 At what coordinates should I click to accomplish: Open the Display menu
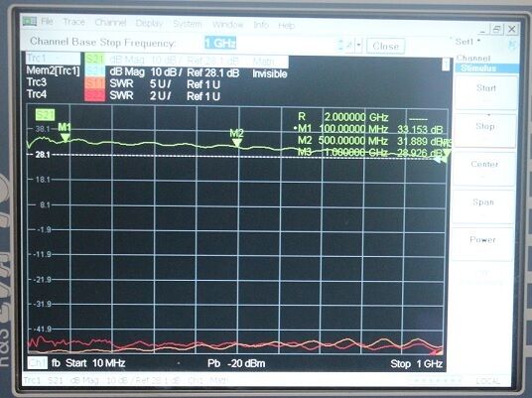[x=149, y=24]
